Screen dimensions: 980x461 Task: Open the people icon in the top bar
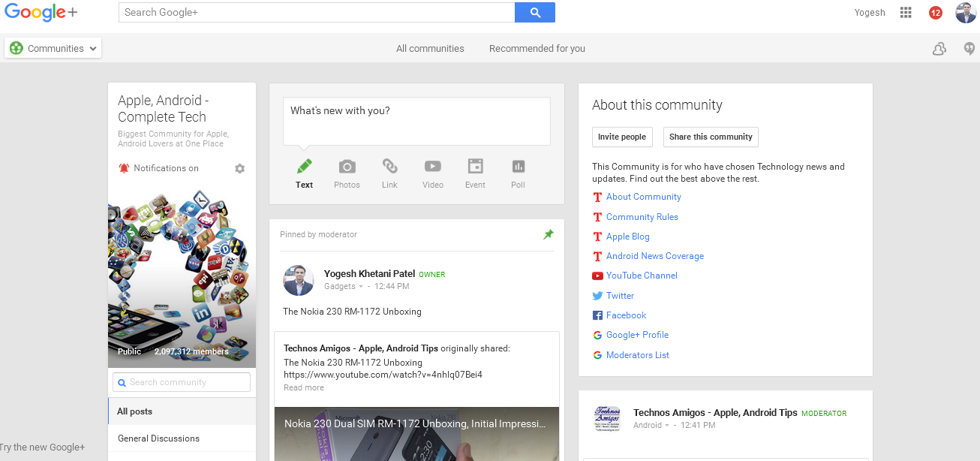pos(939,49)
